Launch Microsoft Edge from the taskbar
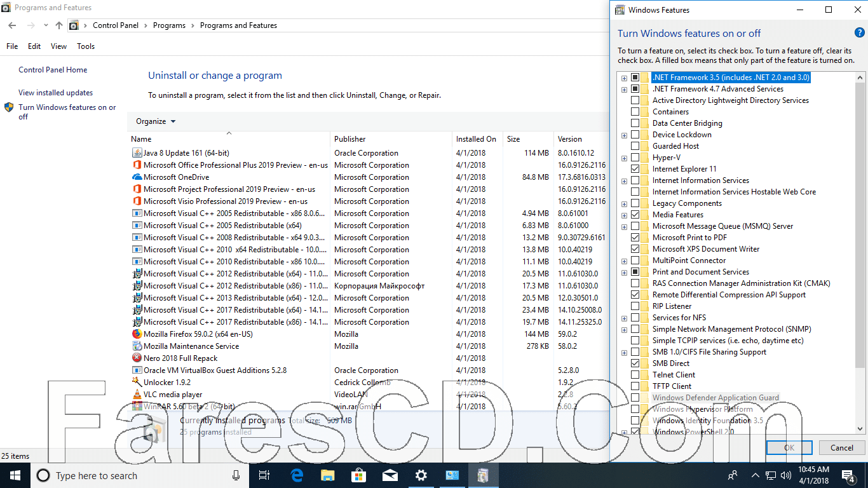This screenshot has width=868, height=488. 296,475
